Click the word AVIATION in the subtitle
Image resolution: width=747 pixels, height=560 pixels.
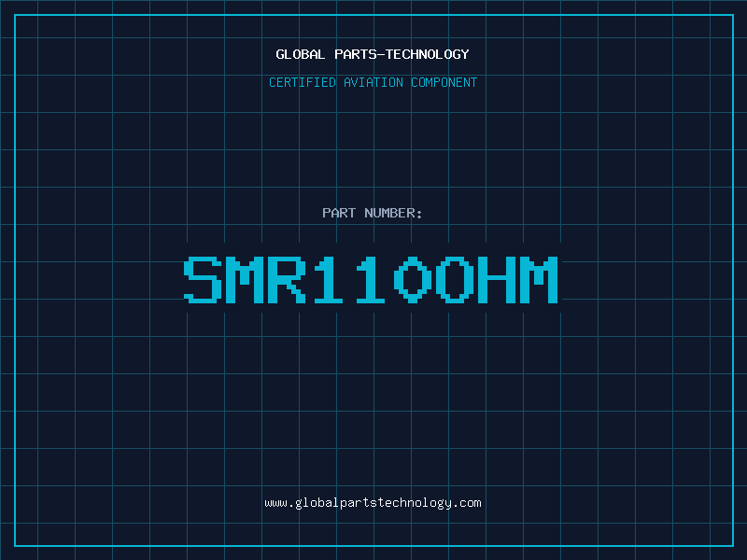(373, 82)
